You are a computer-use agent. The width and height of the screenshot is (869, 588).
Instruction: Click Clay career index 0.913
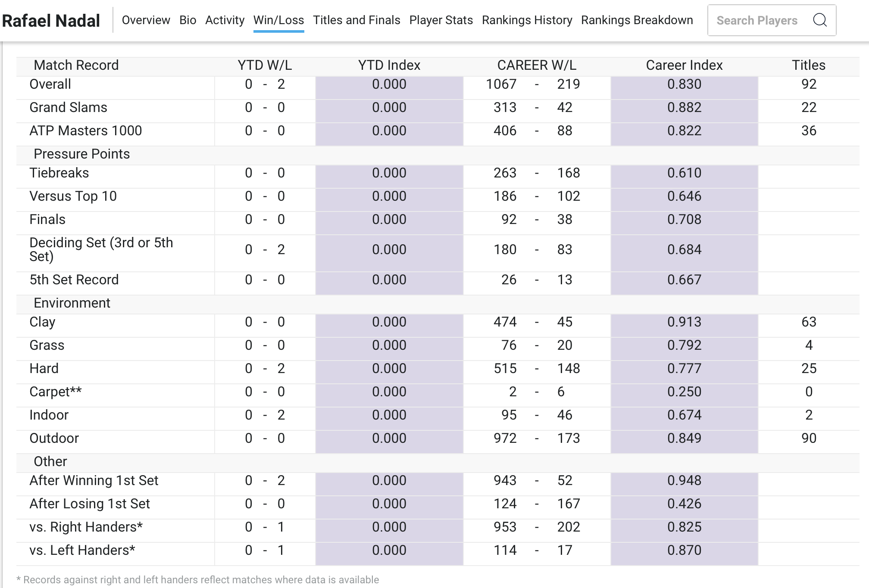pos(684,322)
